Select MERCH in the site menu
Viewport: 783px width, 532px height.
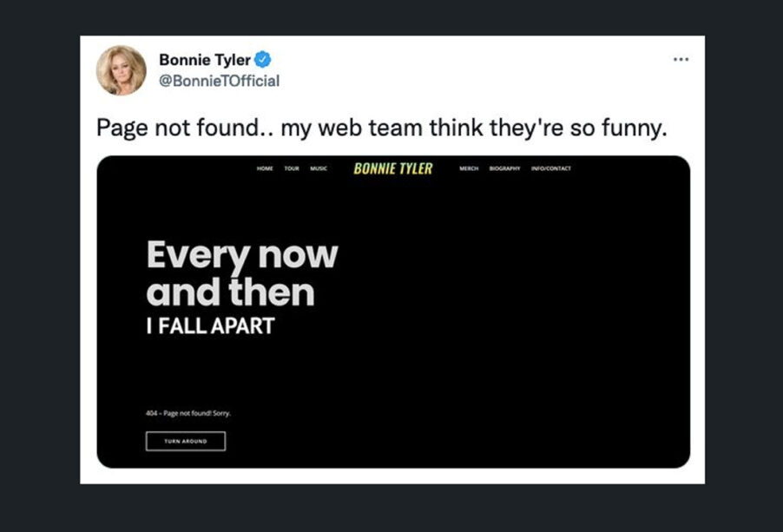469,168
